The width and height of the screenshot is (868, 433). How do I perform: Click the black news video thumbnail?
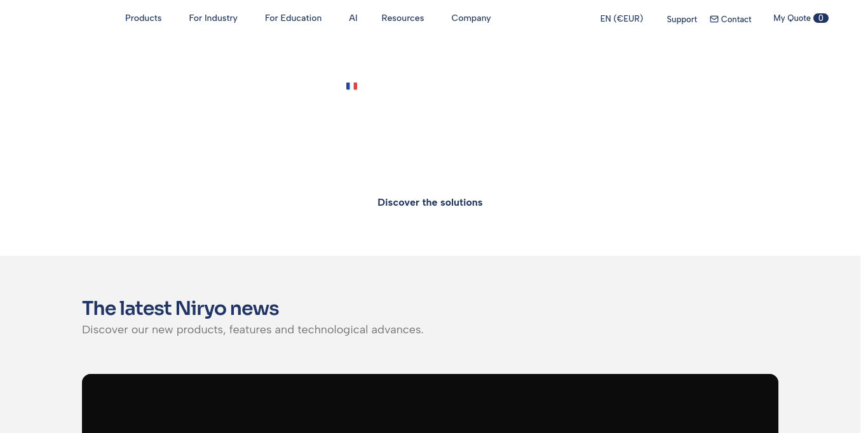point(430,403)
